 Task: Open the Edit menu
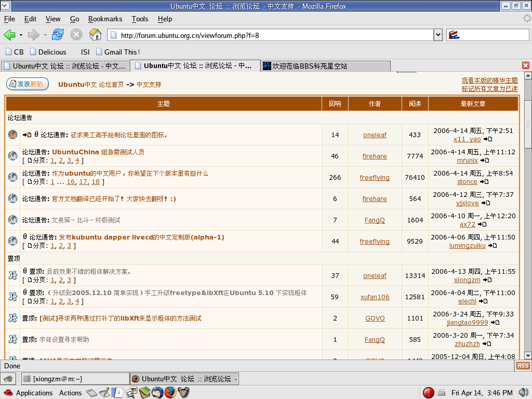30,19
